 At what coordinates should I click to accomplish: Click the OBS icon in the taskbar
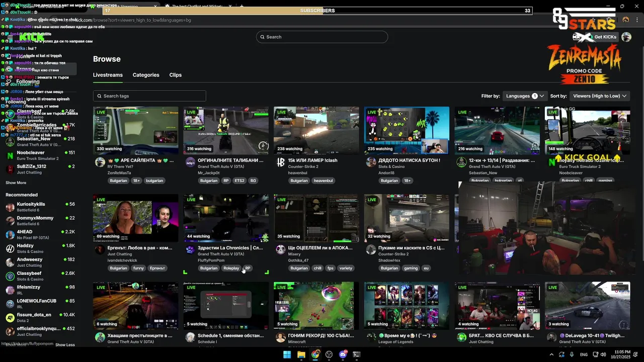click(329, 354)
